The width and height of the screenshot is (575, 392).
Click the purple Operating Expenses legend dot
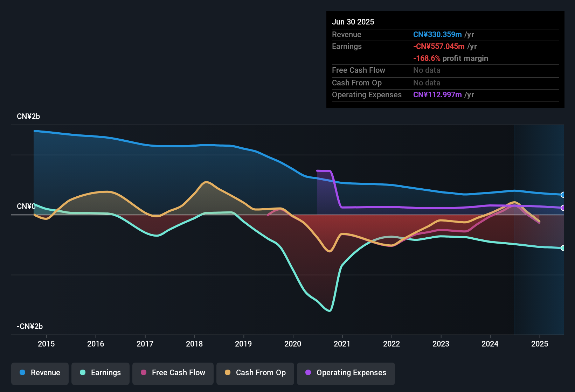[308, 373]
